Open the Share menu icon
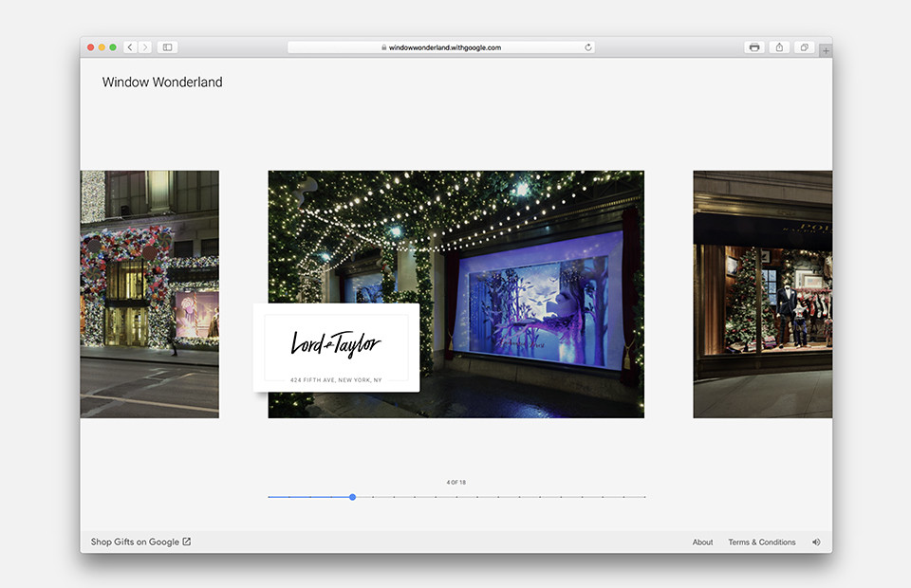The image size is (911, 588). click(x=779, y=47)
